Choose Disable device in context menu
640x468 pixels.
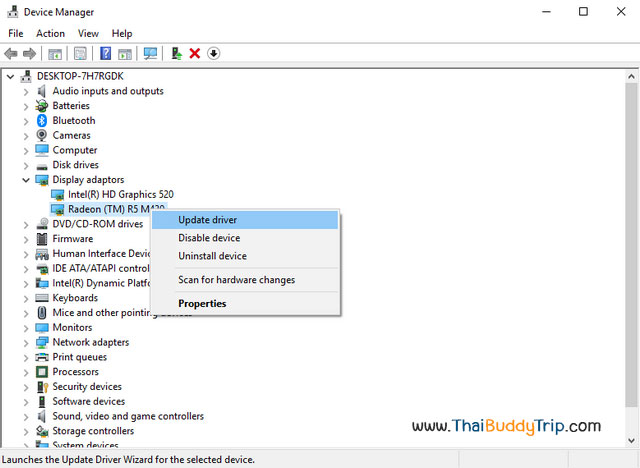[x=209, y=238]
